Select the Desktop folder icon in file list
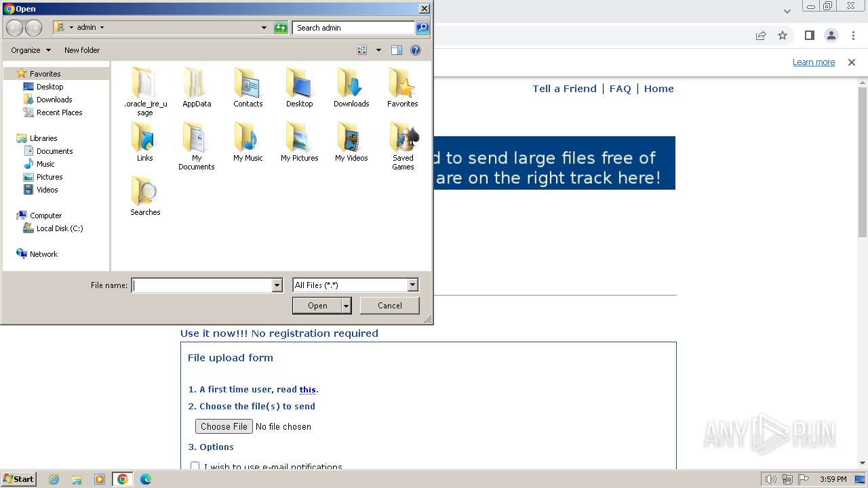This screenshot has height=488, width=868. 299,87
